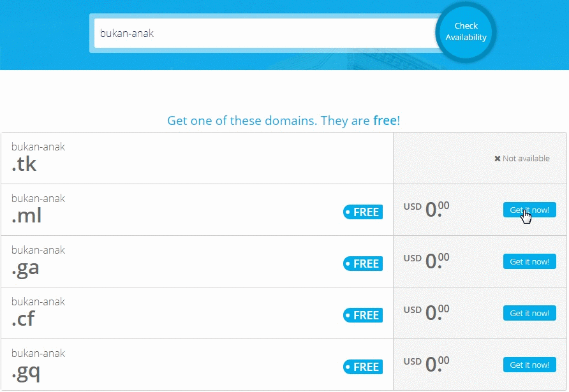Click the FREE badge on the .ga row
569x392 pixels.
pyautogui.click(x=362, y=263)
